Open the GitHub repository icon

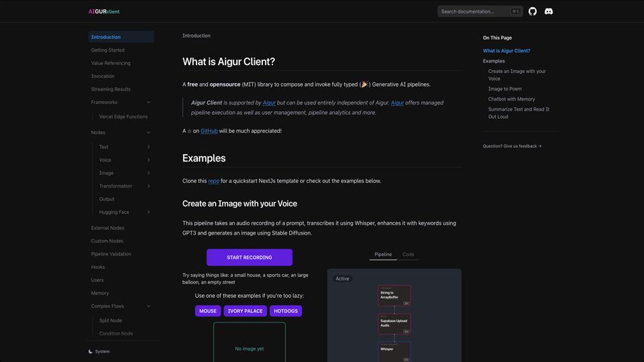[x=533, y=11]
